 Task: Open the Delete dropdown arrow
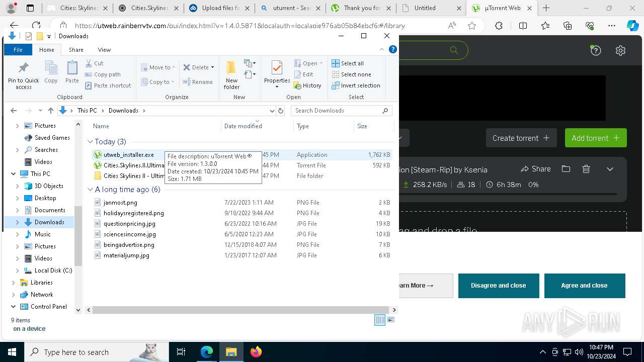[212, 67]
